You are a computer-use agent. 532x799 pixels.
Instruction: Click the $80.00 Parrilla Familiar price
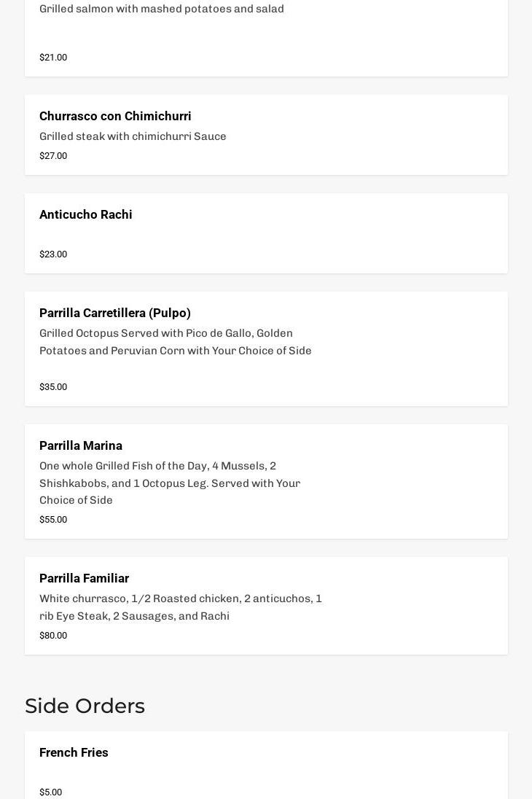(x=53, y=636)
